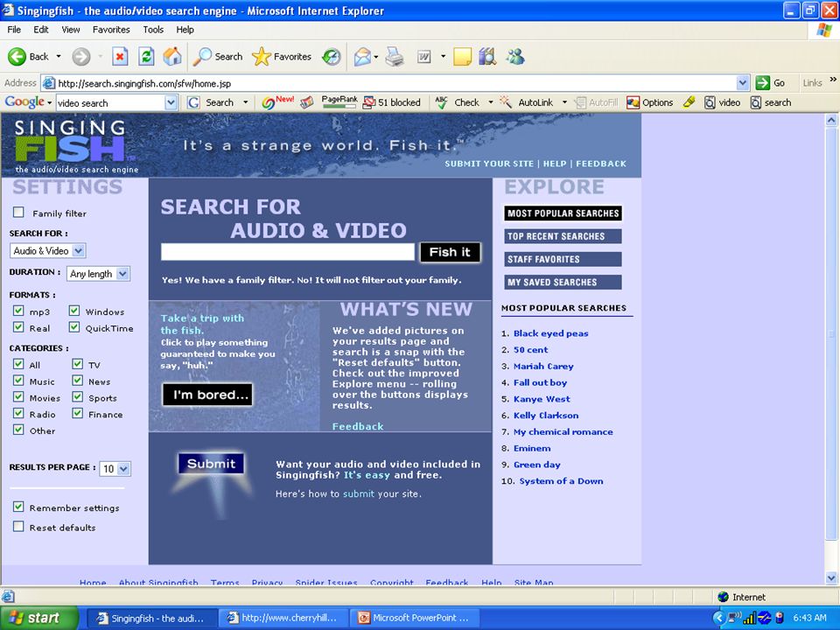Click the Google toolbar popup blocker icon
Screen dimensions: 840x630
click(x=369, y=102)
